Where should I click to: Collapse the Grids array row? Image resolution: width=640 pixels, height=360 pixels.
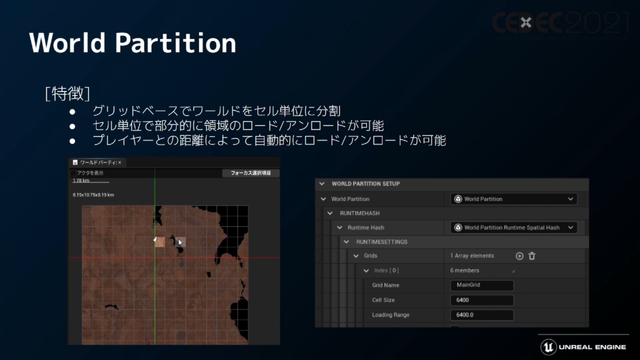click(356, 256)
